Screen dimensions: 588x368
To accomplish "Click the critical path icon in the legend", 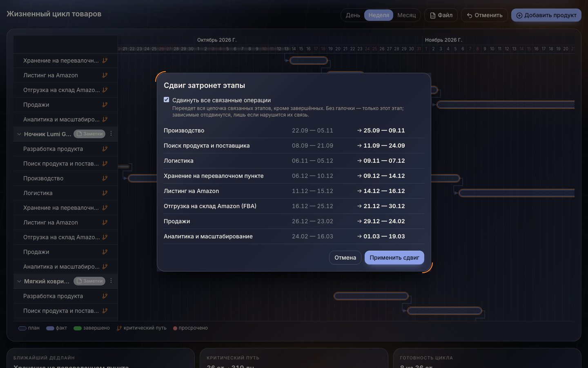I will (119, 328).
